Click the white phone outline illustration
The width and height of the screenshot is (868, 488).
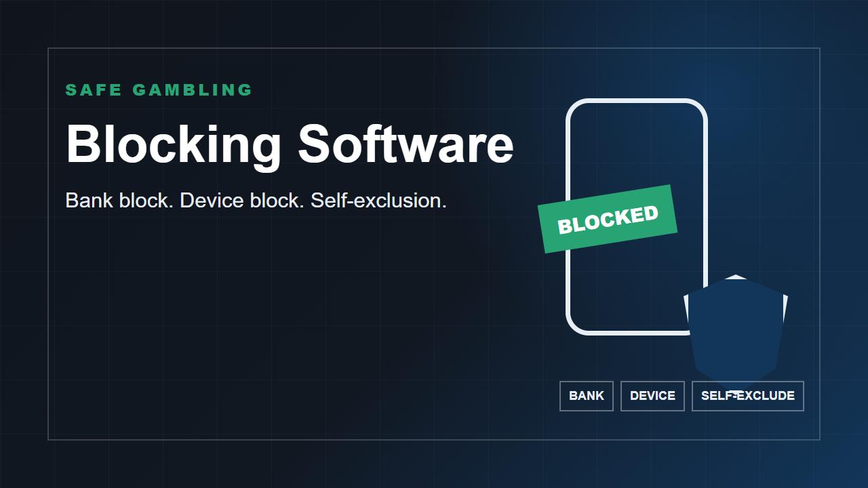(x=637, y=217)
